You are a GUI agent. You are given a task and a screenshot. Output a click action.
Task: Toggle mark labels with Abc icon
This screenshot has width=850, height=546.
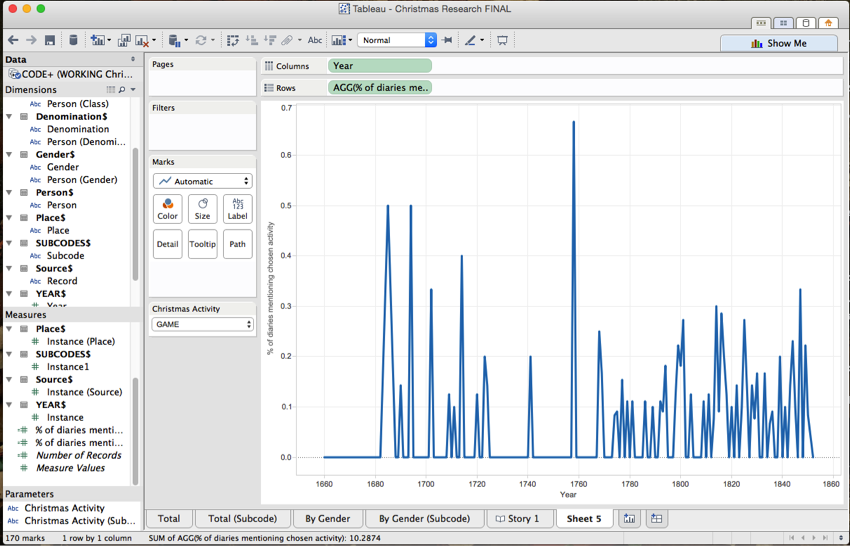click(315, 40)
